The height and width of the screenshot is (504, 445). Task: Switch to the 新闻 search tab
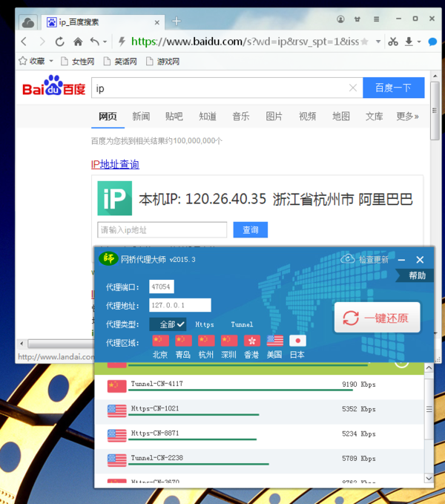click(x=141, y=117)
